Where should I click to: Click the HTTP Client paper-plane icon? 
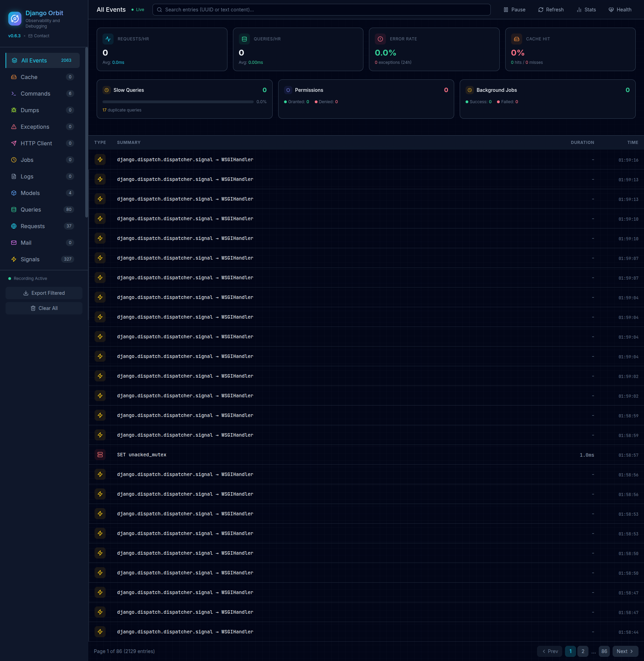pyautogui.click(x=14, y=143)
